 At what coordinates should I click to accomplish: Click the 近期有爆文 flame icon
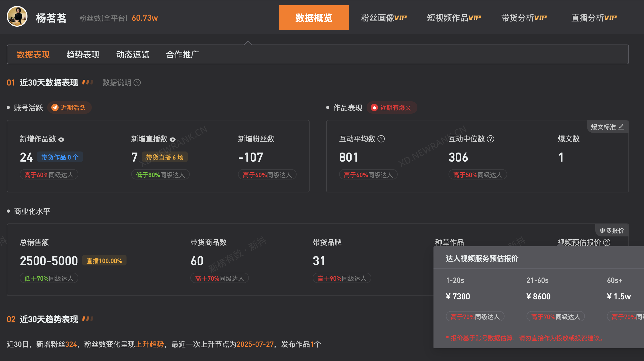click(374, 107)
